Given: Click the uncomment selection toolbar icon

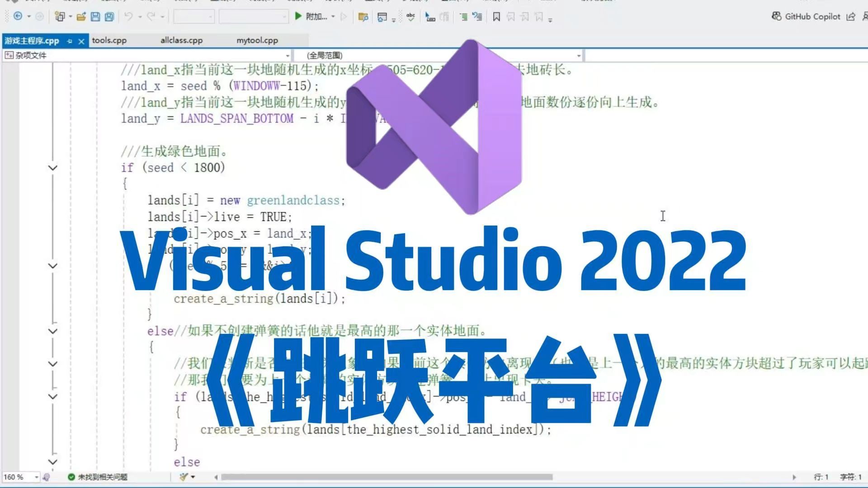Looking at the screenshot, I should tap(444, 17).
